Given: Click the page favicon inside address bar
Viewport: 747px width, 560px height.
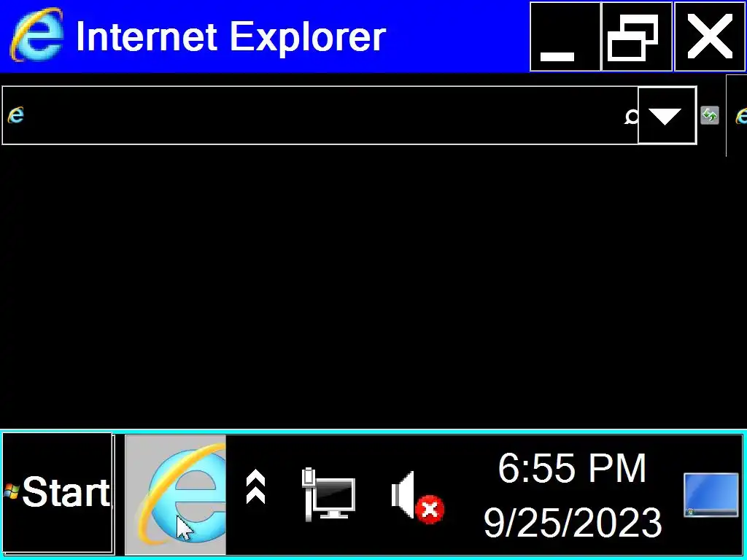Looking at the screenshot, I should click(15, 115).
